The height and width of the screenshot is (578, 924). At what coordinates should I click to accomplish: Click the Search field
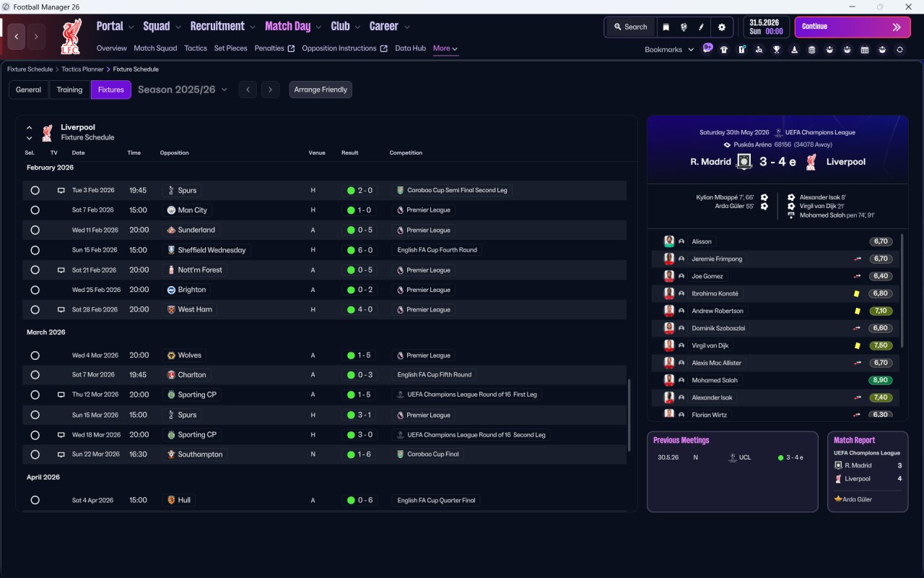pyautogui.click(x=630, y=27)
